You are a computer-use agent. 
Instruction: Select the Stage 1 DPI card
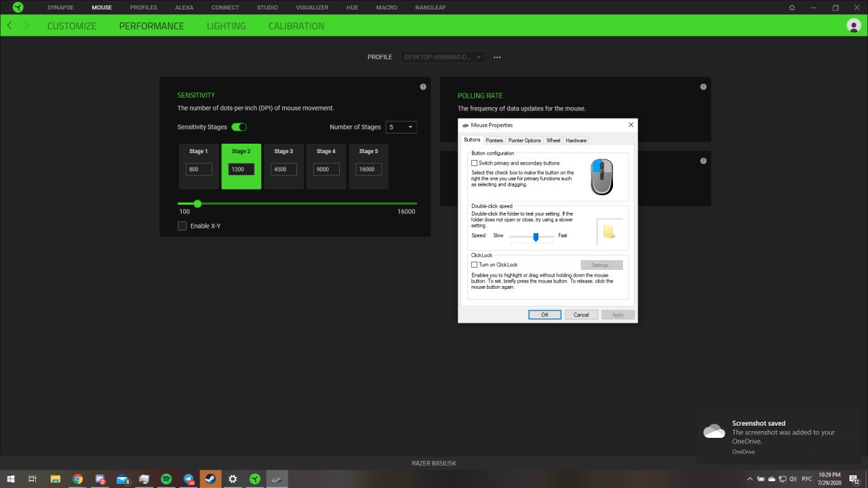click(199, 166)
